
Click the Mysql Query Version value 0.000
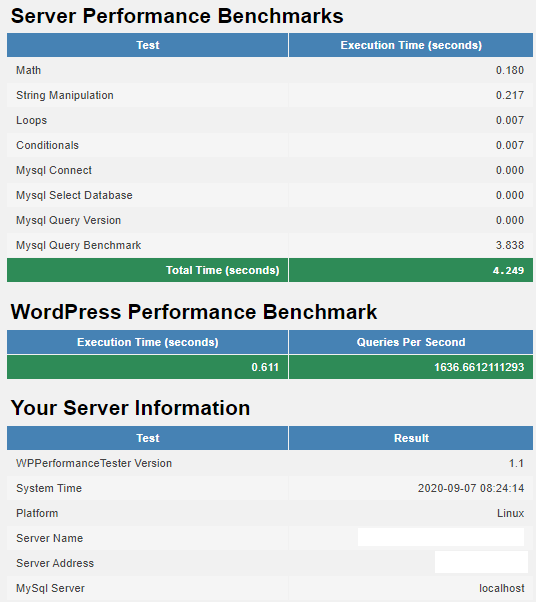coord(510,220)
